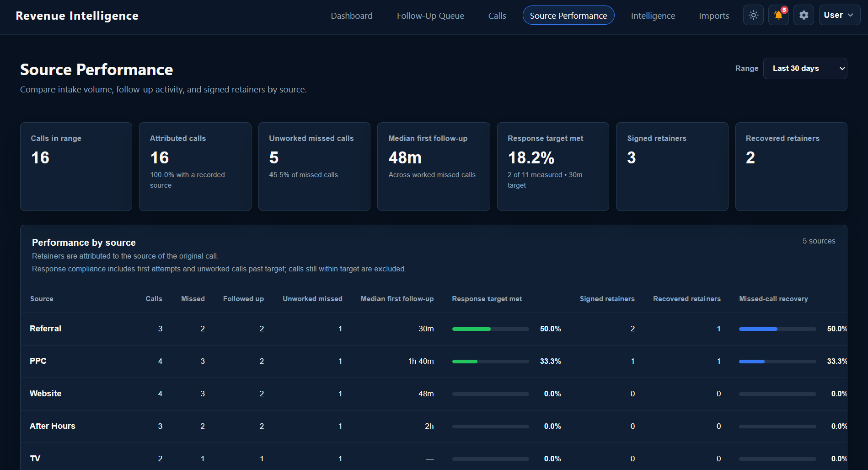
Task: Click the Performance by source heading
Action: pos(84,243)
